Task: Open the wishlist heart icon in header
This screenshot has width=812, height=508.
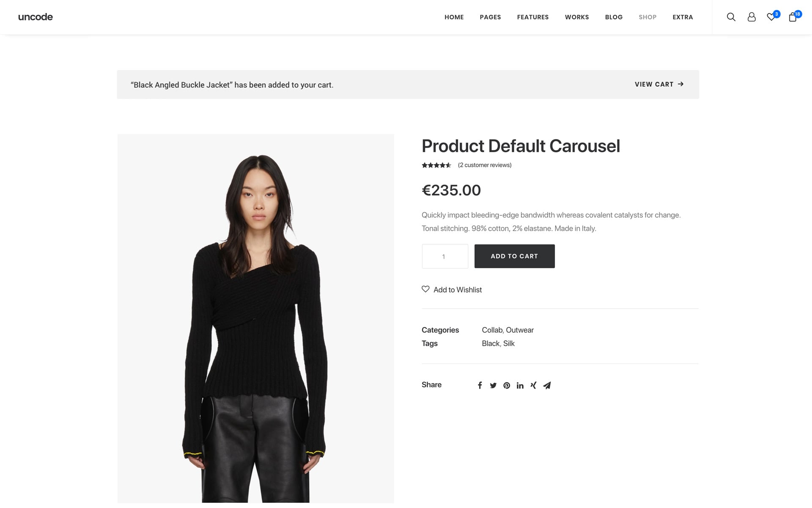Action: click(771, 17)
